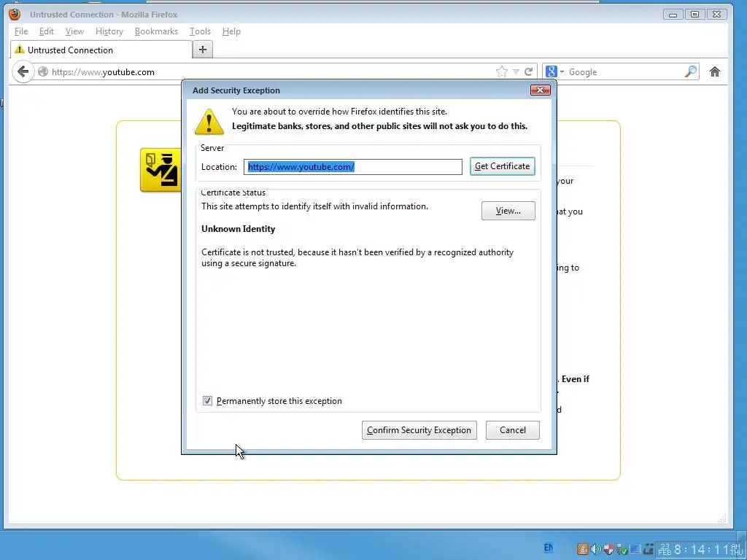
Task: Open the Tools menu
Action: click(200, 31)
